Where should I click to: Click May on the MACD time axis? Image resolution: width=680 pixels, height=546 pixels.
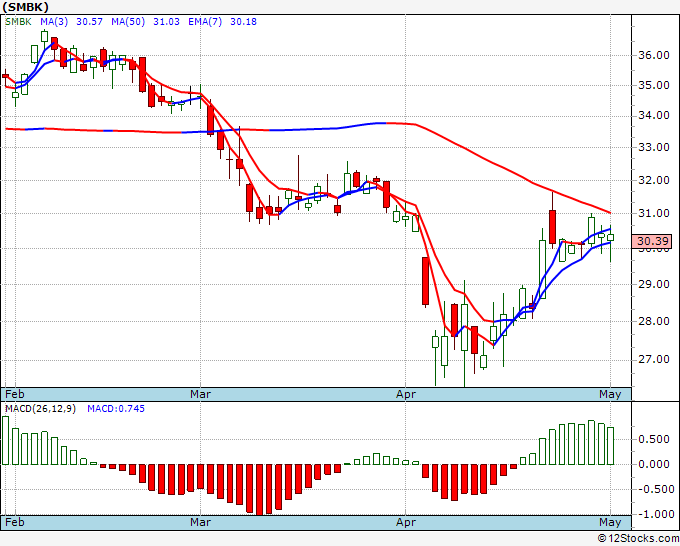point(610,522)
